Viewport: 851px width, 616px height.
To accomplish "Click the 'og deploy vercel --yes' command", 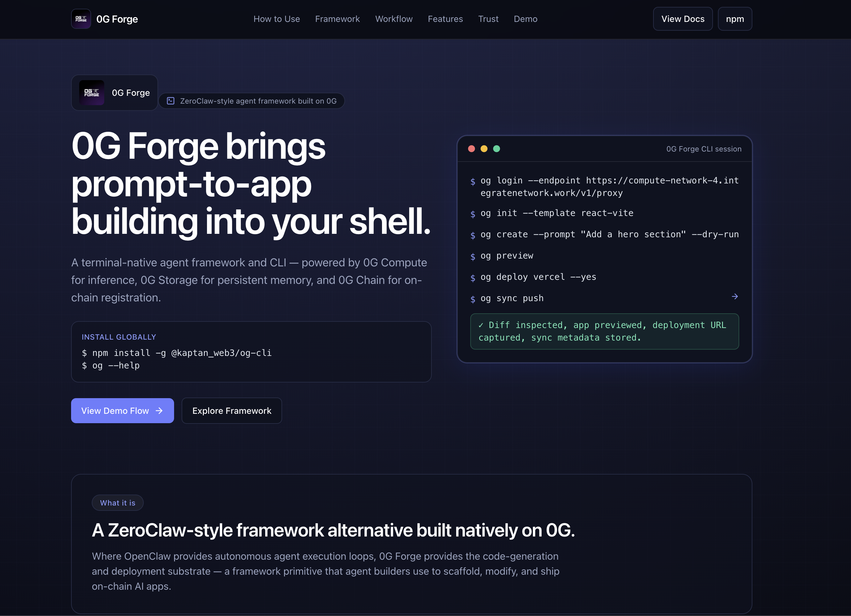I will (x=533, y=277).
